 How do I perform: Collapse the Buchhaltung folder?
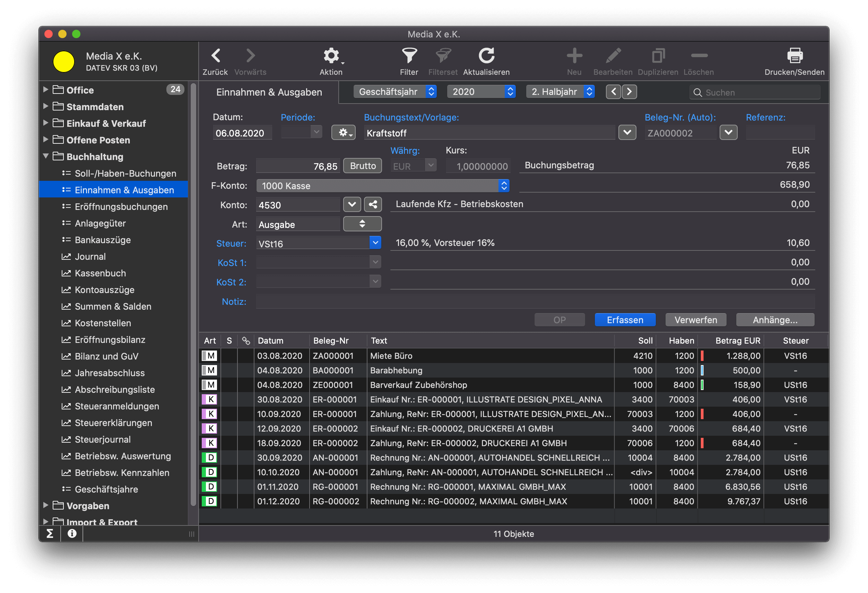[45, 156]
